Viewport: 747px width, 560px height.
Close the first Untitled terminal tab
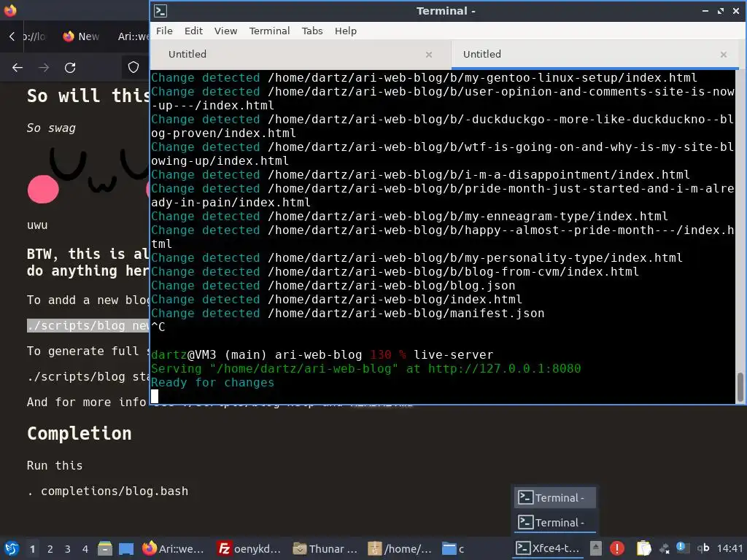pos(429,55)
